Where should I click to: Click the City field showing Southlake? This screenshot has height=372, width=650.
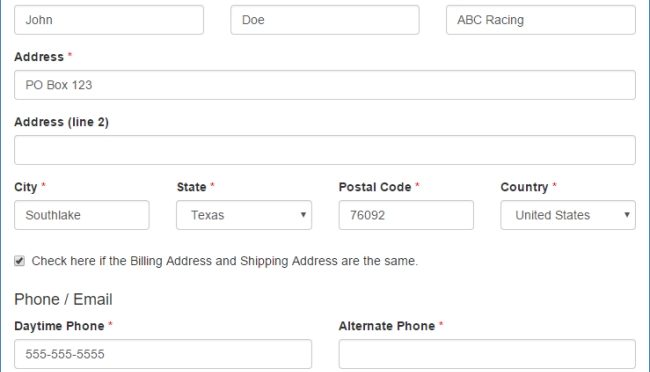coord(82,215)
